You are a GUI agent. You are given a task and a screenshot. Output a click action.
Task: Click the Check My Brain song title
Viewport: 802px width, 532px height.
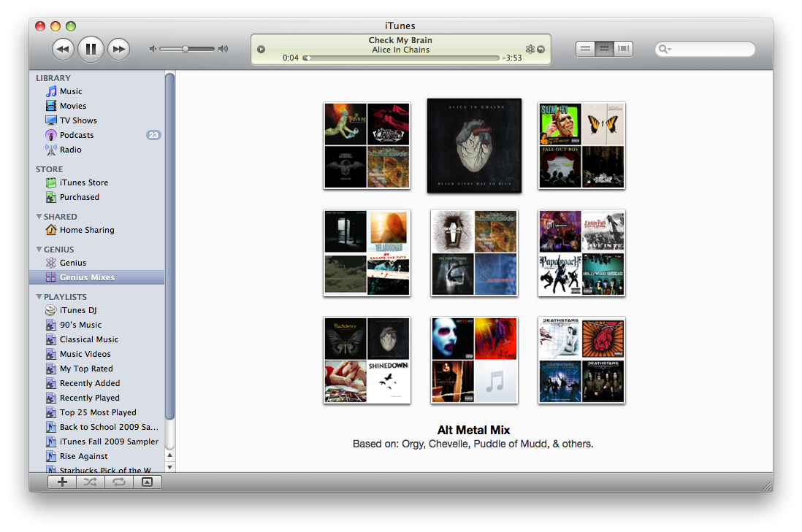click(400, 40)
